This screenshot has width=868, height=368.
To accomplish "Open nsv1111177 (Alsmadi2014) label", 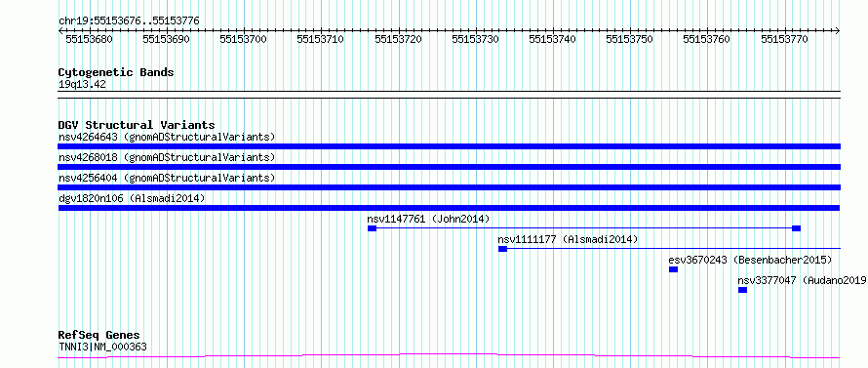I will pyautogui.click(x=568, y=239).
